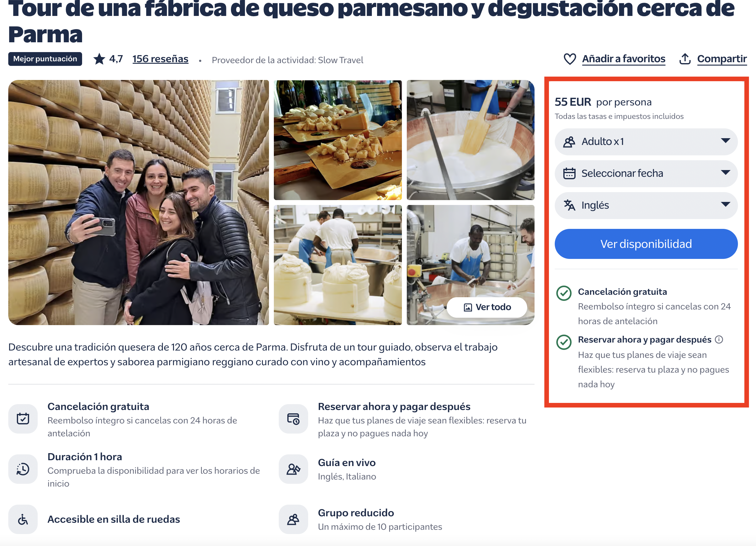Click the Inglés, Italiano languages text
The width and height of the screenshot is (756, 546).
click(x=347, y=477)
